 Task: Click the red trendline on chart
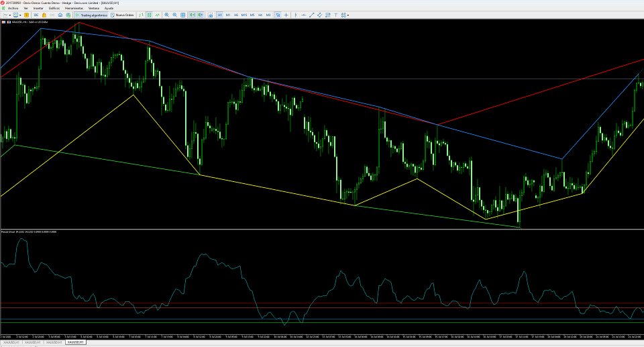click(x=534, y=94)
